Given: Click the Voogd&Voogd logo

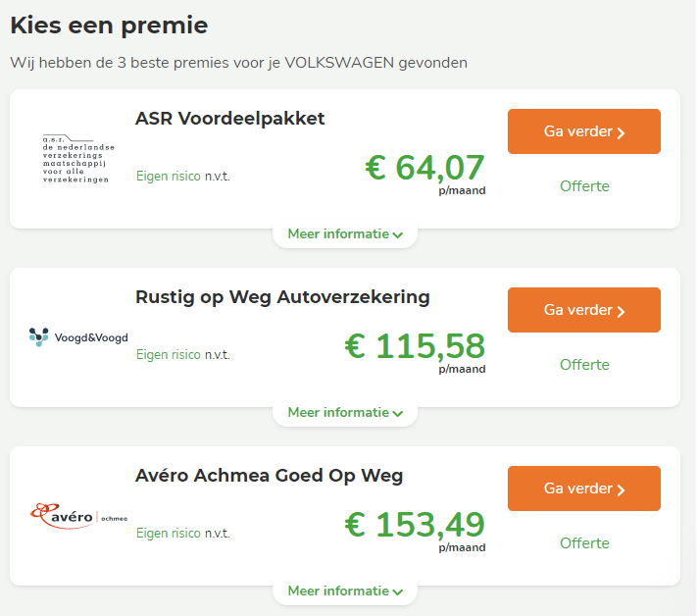Looking at the screenshot, I should (78, 337).
